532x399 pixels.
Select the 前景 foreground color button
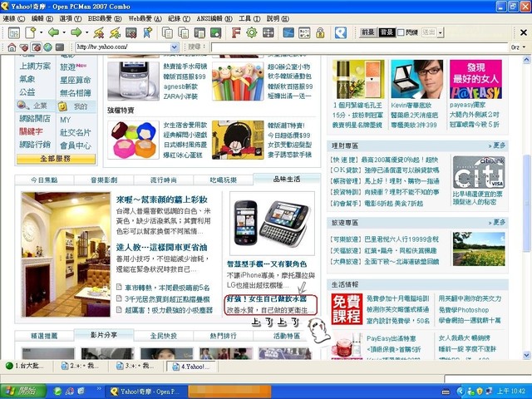point(367,32)
